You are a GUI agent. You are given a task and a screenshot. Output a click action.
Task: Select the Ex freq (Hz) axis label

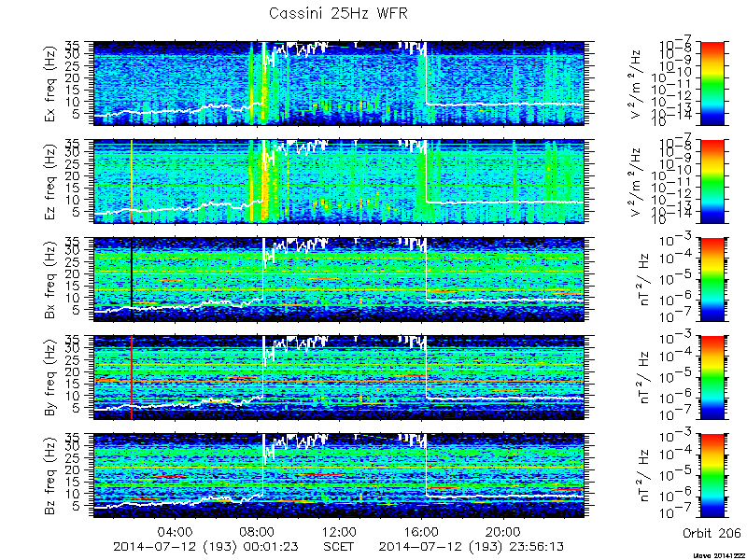point(50,84)
